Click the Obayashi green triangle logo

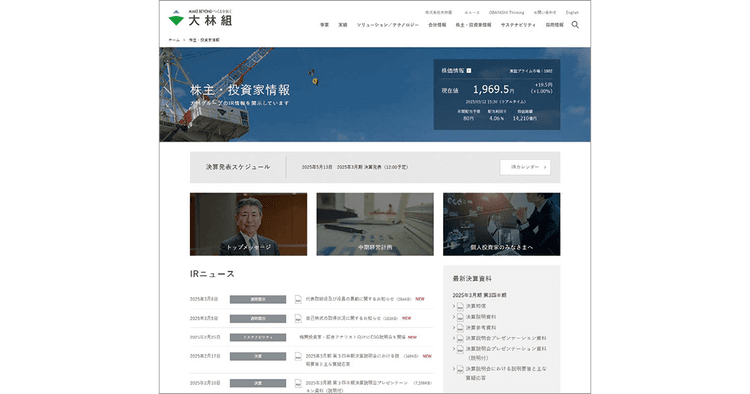pyautogui.click(x=176, y=18)
